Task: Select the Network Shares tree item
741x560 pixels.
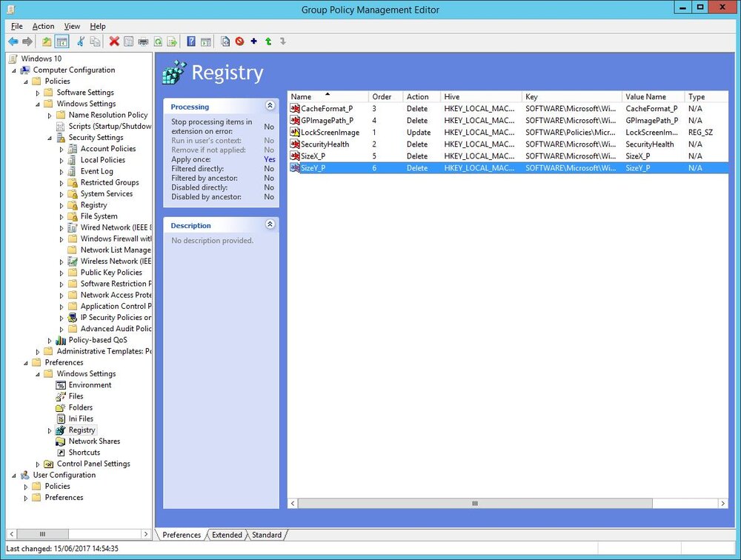Action: pyautogui.click(x=94, y=441)
